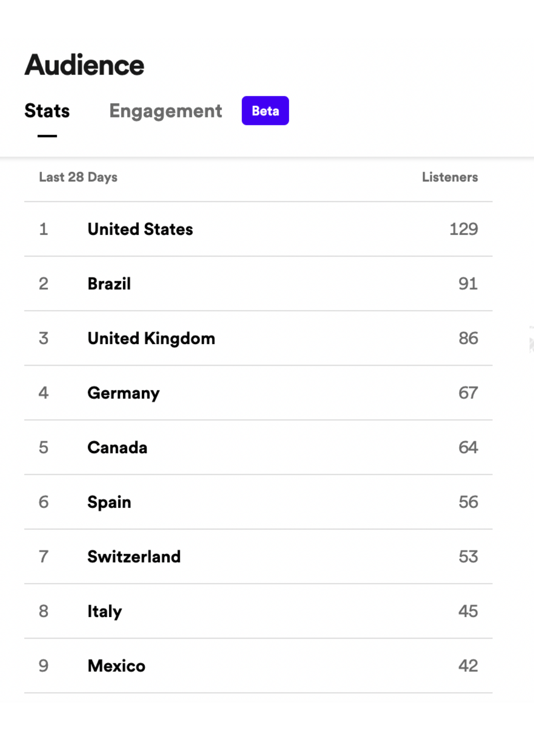
Task: Select the Mexico row
Action: 116,666
